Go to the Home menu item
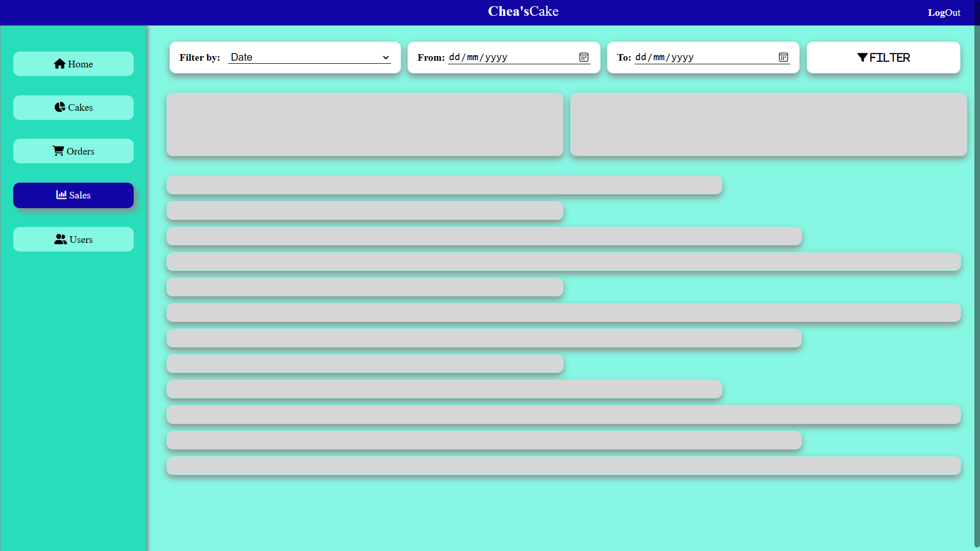Viewport: 980px width, 551px height. [x=73, y=64]
